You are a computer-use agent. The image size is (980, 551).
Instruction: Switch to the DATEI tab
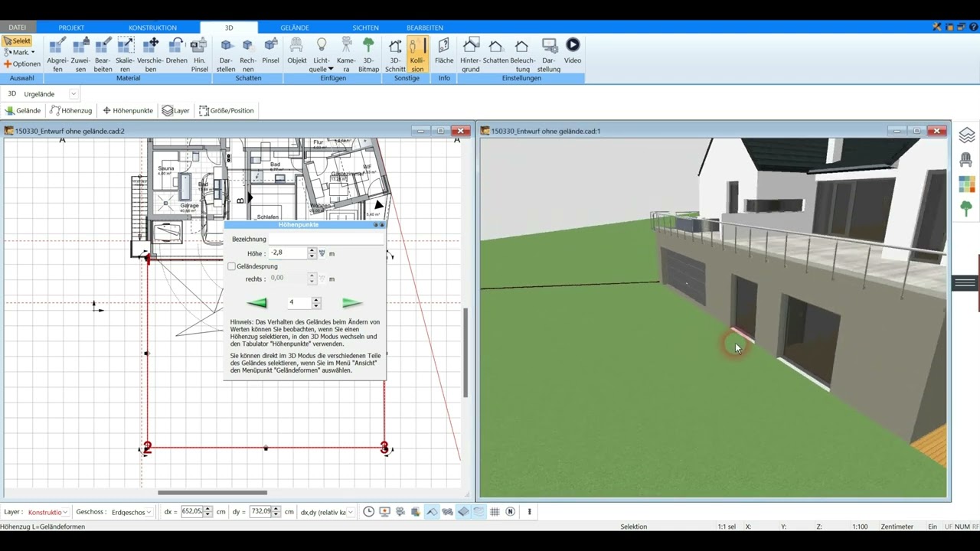(x=17, y=28)
